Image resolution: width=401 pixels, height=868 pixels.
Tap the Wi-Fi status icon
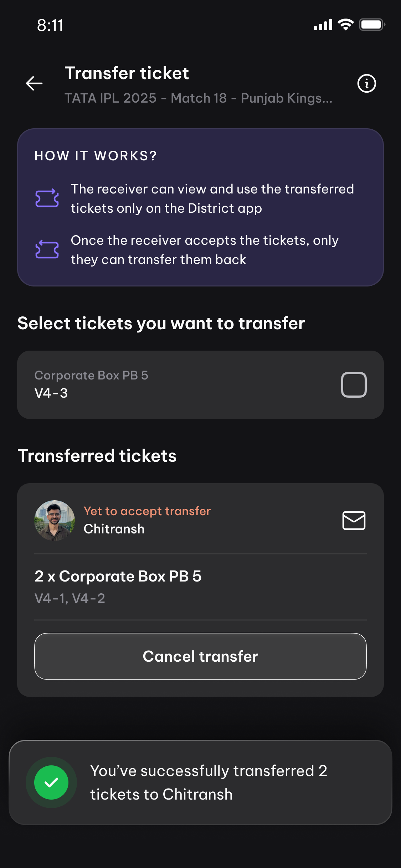pos(345,25)
